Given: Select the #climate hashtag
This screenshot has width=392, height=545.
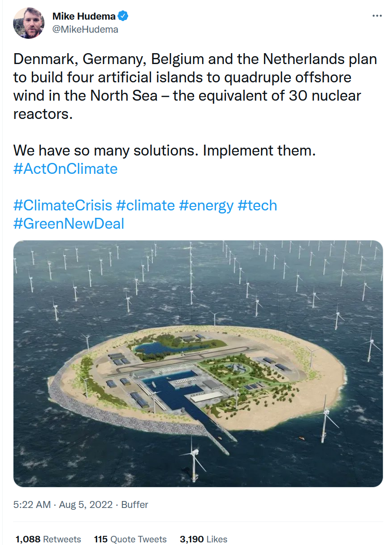Looking at the screenshot, I should 145,205.
